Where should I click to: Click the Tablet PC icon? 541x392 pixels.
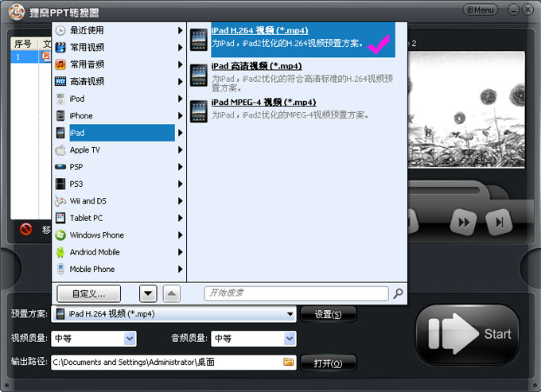pos(60,218)
